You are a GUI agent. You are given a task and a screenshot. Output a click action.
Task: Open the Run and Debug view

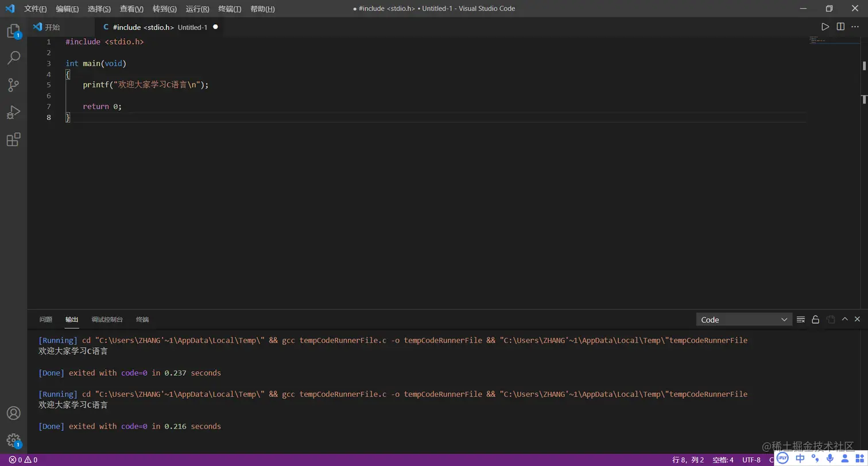point(13,112)
